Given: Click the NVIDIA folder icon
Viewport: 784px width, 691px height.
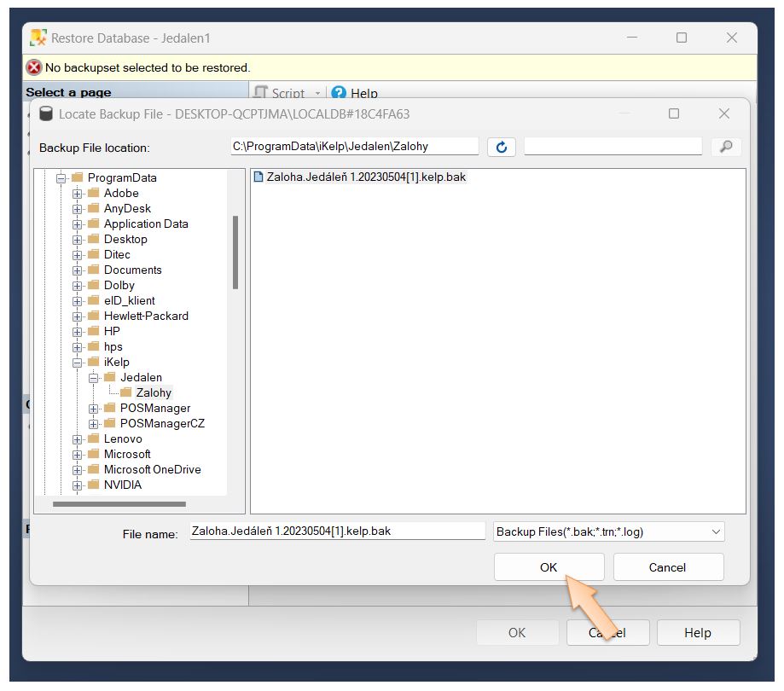Looking at the screenshot, I should 93,485.
